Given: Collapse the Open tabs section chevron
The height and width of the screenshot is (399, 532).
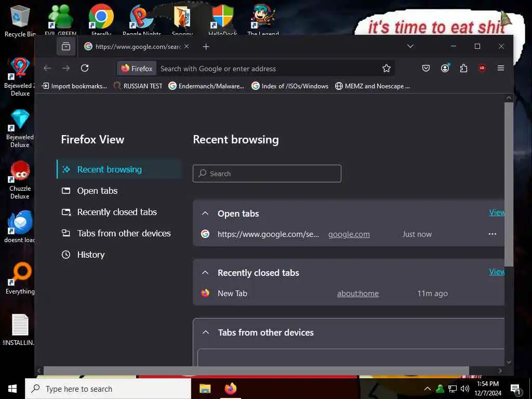Looking at the screenshot, I should coord(205,214).
